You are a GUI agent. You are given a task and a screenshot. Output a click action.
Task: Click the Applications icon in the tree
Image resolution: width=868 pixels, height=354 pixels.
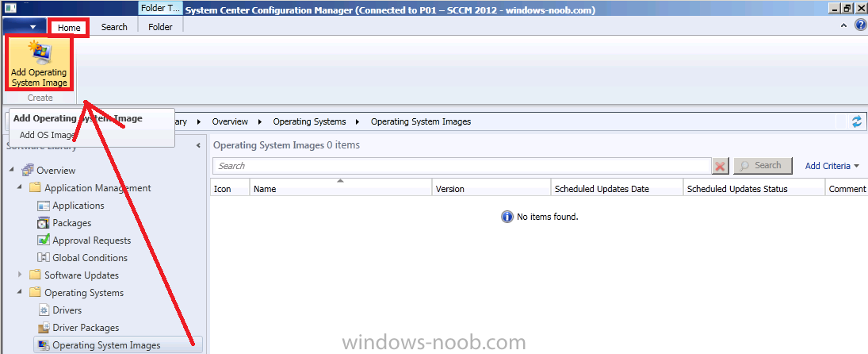pyautogui.click(x=44, y=206)
